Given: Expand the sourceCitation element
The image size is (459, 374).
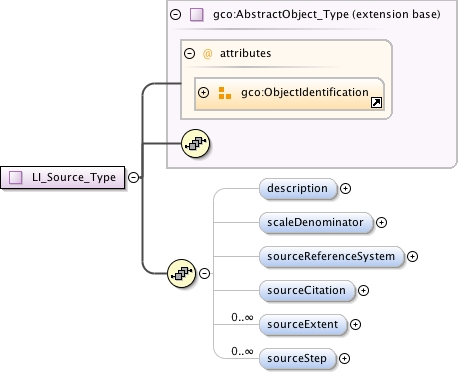Looking at the screenshot, I should point(363,291).
